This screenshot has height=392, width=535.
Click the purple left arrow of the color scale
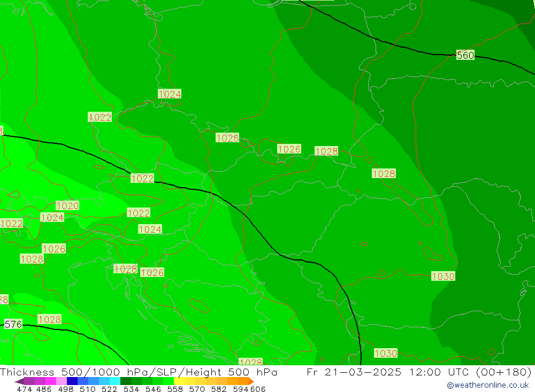click(x=19, y=381)
